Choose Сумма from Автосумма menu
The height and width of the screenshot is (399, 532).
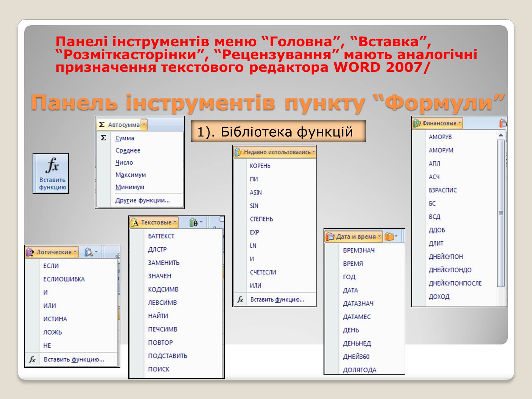[125, 138]
